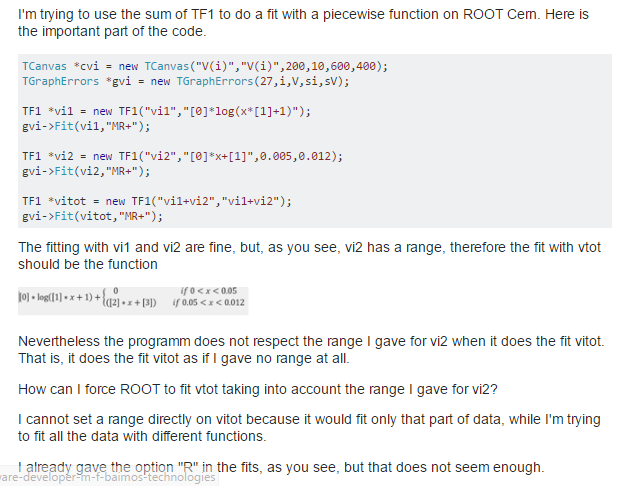This screenshot has width=626, height=486.
Task: Click the TF1 *vi2 definition line
Action: click(x=182, y=156)
